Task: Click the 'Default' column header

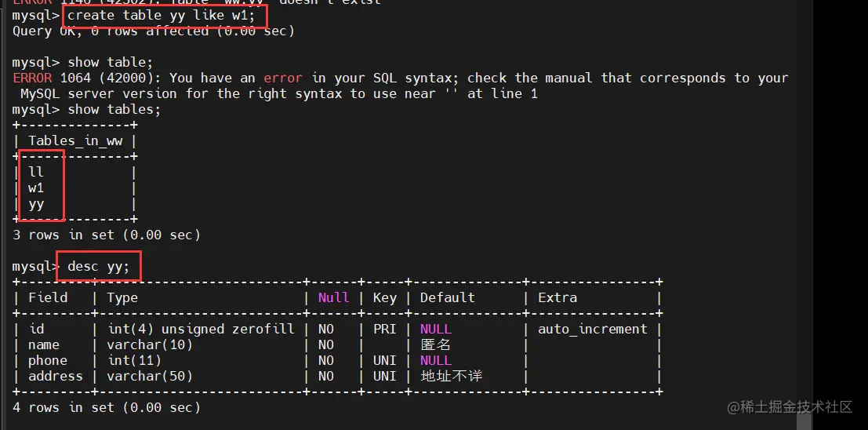Action: [447, 297]
